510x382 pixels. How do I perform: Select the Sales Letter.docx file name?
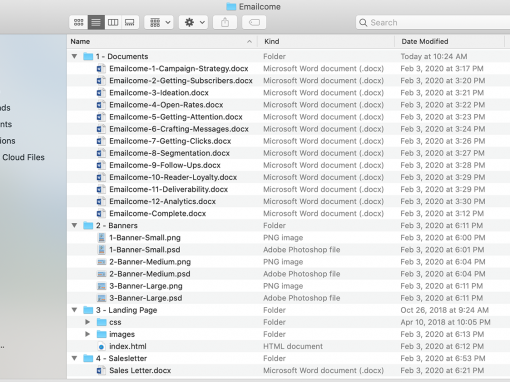tap(140, 370)
